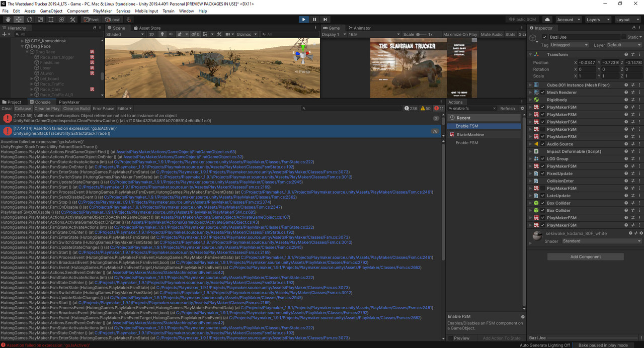Image resolution: width=644 pixels, height=348 pixels.
Task: Open File menu
Action: click(x=6, y=11)
